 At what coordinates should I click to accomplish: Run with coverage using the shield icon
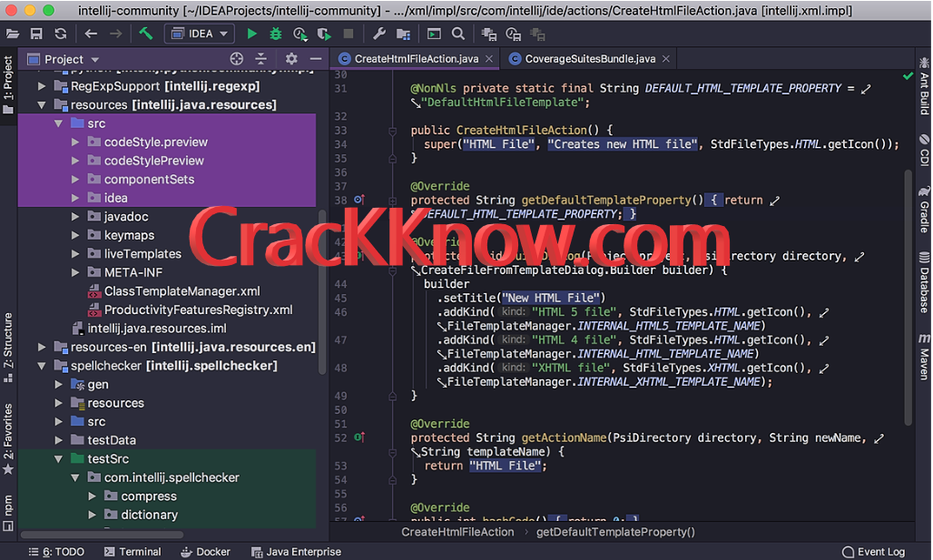(324, 34)
